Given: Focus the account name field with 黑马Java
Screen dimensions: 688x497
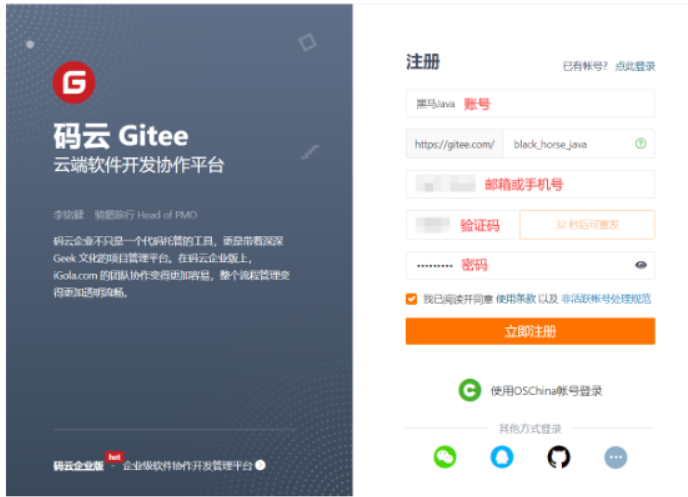Looking at the screenshot, I should 530,103.
